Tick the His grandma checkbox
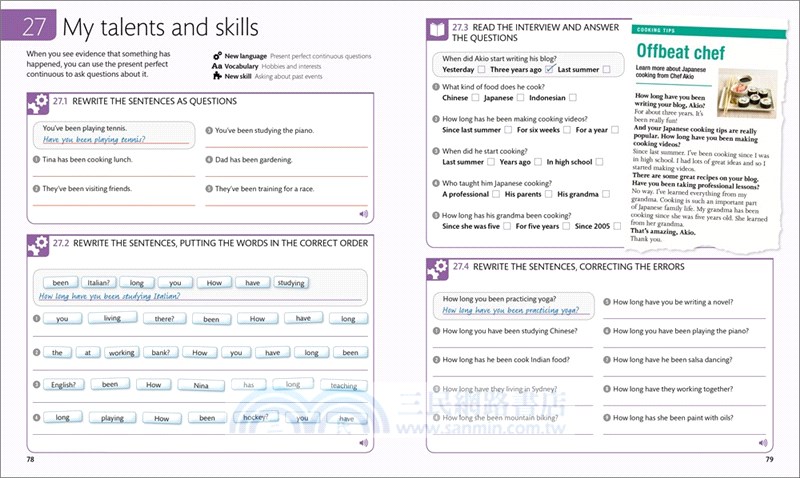 [x=606, y=194]
